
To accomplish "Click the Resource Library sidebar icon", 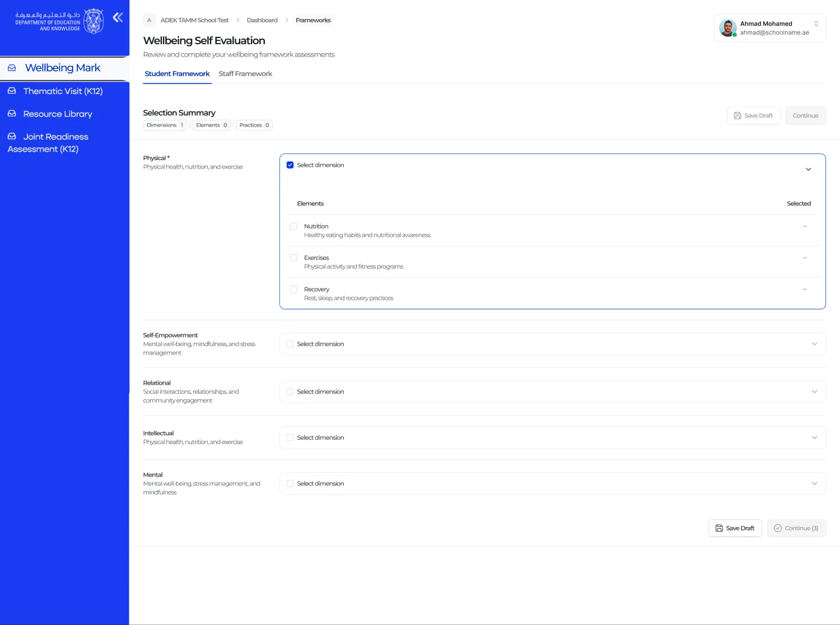I will [x=12, y=114].
